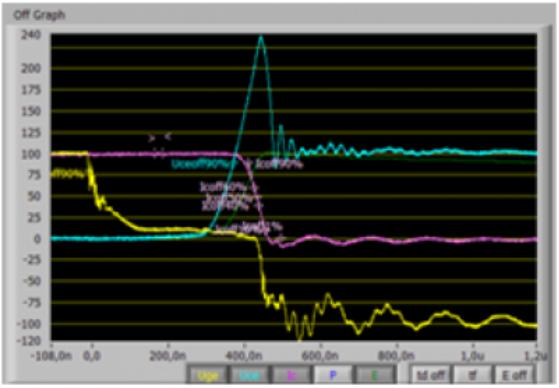Toggle the cyan Uce trace button
Screen dimensions: 559x388
(x=249, y=375)
